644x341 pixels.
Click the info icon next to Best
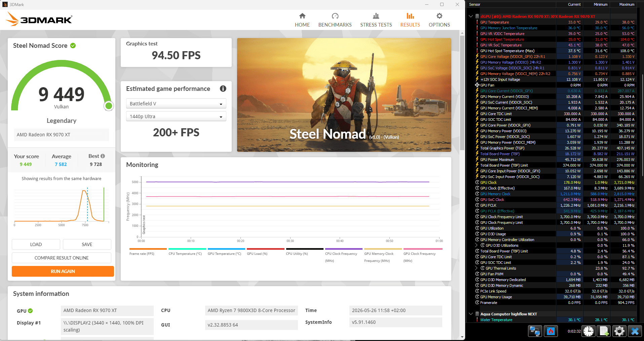pos(103,156)
